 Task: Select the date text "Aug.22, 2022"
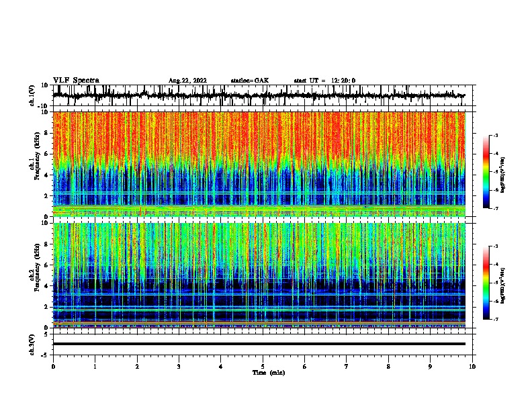[187, 81]
